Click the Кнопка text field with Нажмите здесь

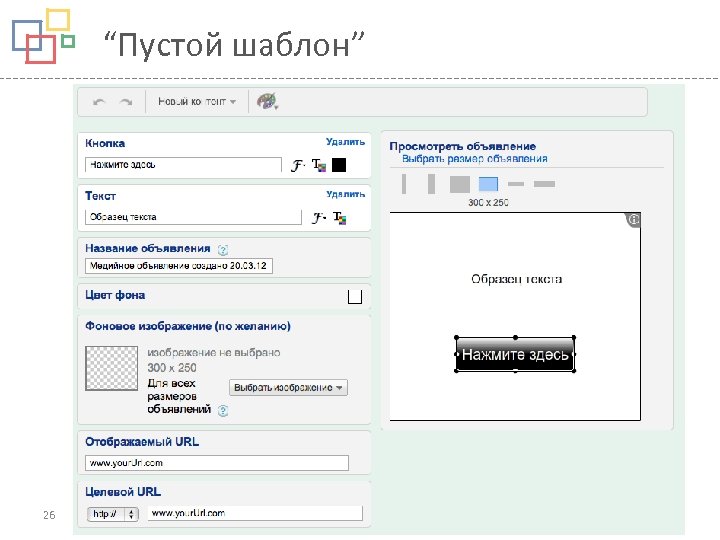pos(183,165)
